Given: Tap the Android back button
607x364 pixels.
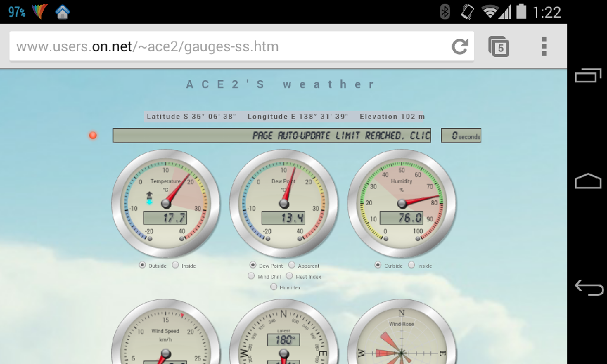Looking at the screenshot, I should [x=587, y=288].
